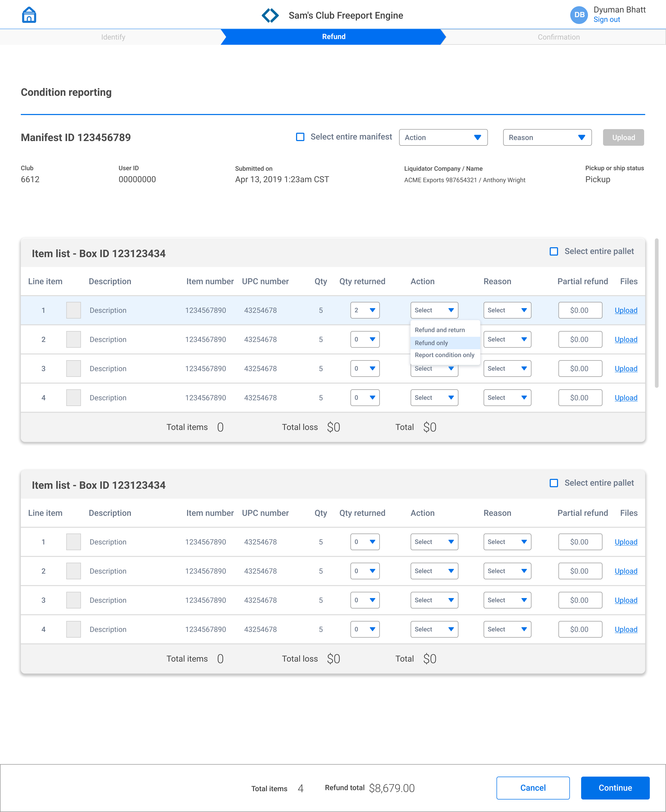Open Qty returned dropdown for first box line 2
The image size is (666, 812).
[365, 339]
